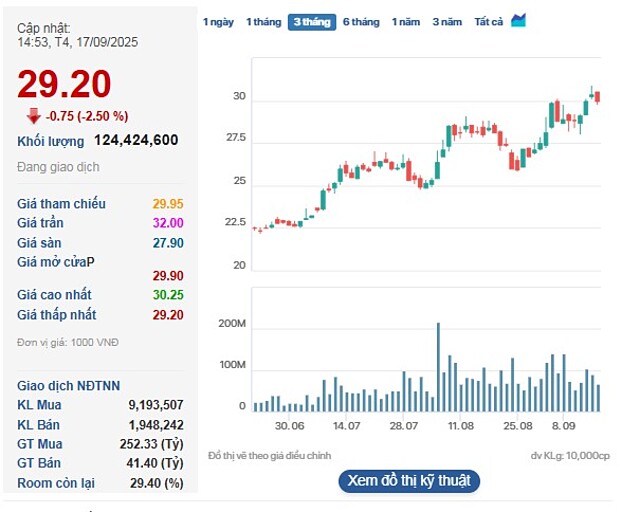Viewport: 640px width, 512px height.
Task: Switch to the 1 ngày timeframe
Action: [x=218, y=21]
